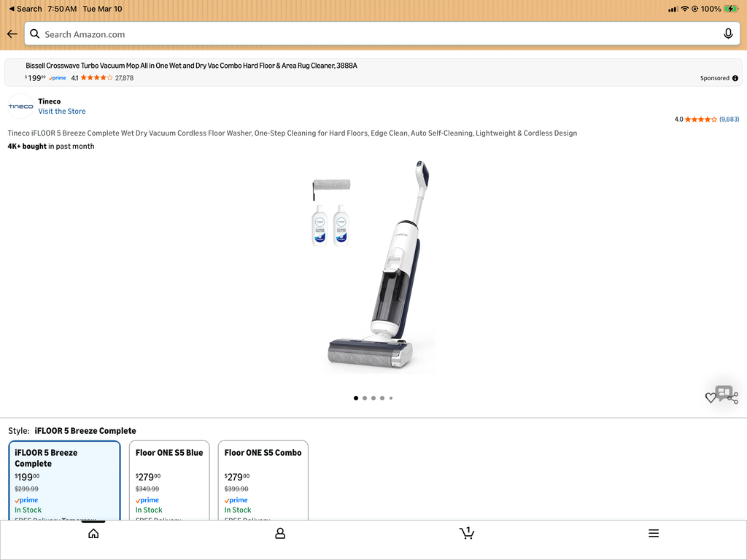Select the iFLOOR 5 Breeze Complete style
The height and width of the screenshot is (560, 747).
(x=64, y=480)
